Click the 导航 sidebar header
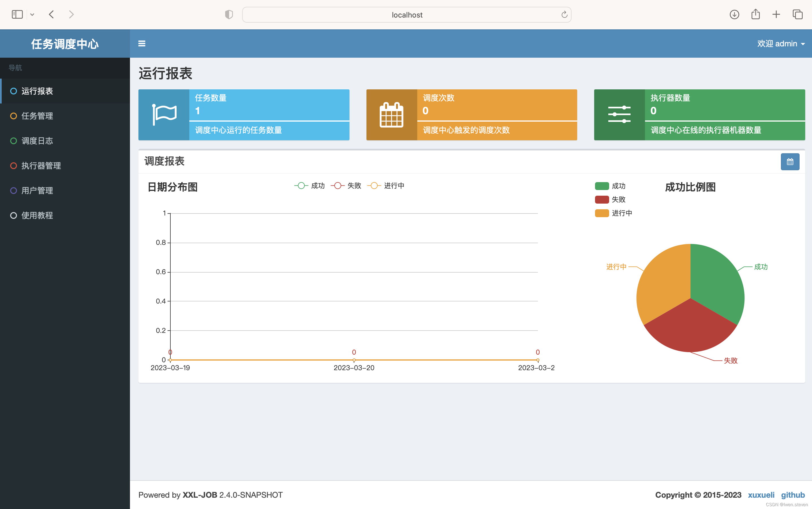Viewport: 812px width, 509px height. click(15, 68)
